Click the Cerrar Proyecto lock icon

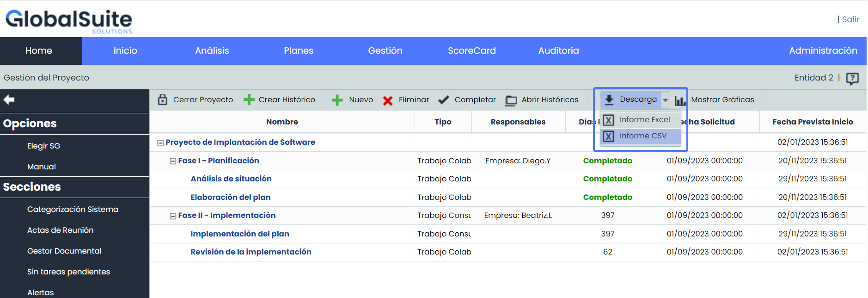tap(163, 99)
